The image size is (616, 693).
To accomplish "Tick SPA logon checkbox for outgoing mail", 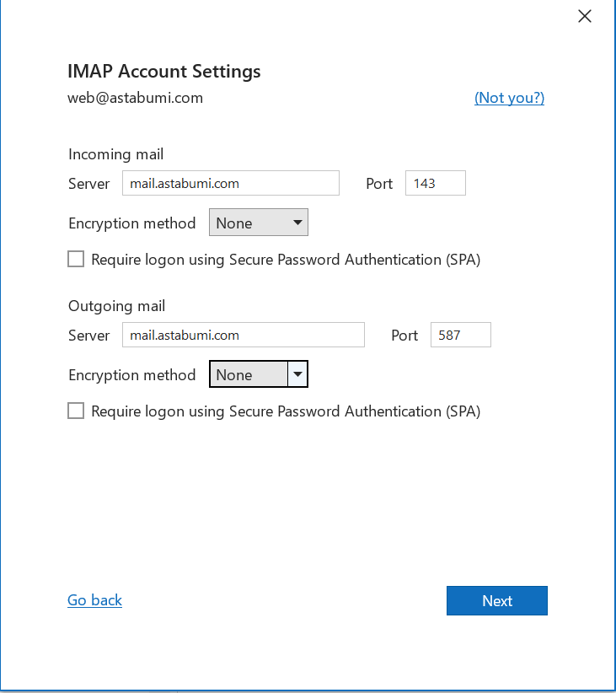I will (76, 411).
